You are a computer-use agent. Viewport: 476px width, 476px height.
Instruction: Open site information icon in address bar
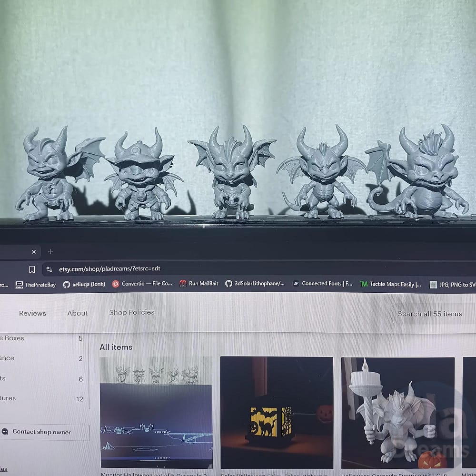tap(49, 269)
